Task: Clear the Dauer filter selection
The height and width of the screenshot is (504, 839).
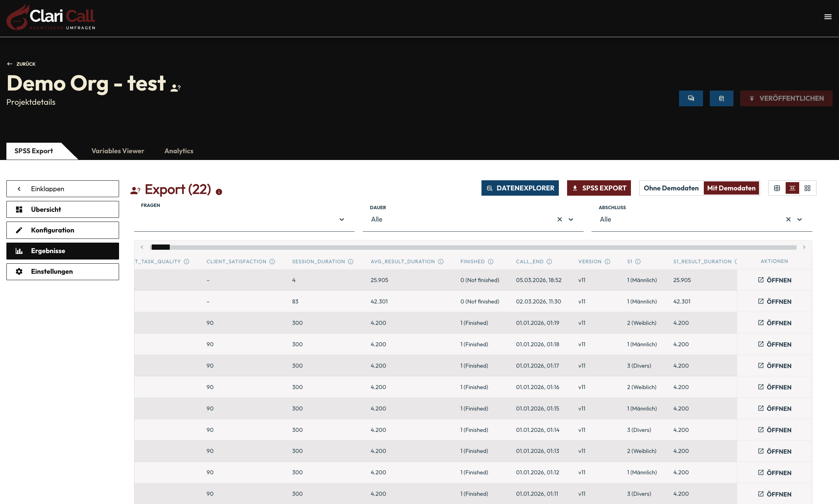Action: point(560,219)
